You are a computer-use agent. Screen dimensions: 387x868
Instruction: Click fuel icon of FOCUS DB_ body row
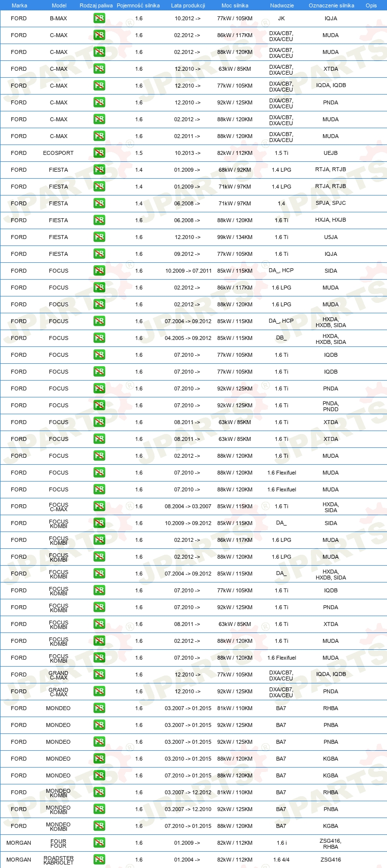[x=99, y=338]
